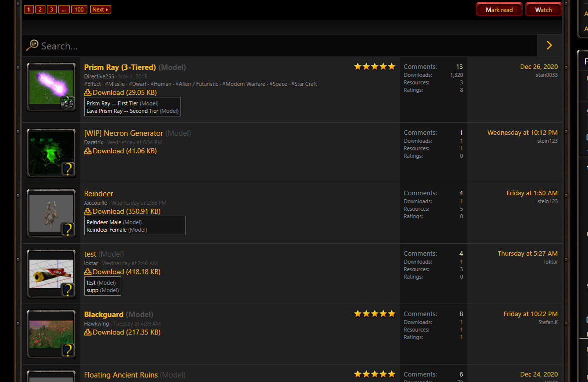This screenshot has width=588, height=382.
Task: Open the Reindeer thumbnail image
Action: point(51,213)
